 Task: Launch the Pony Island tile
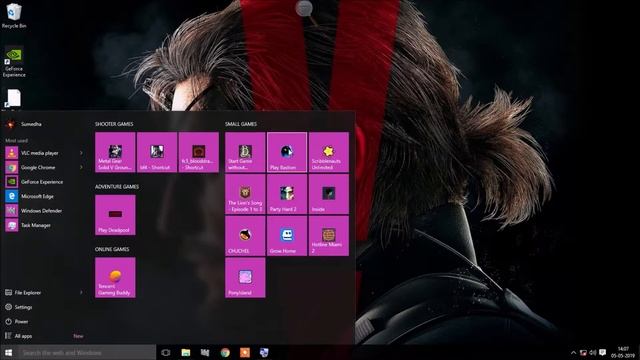[245, 278]
